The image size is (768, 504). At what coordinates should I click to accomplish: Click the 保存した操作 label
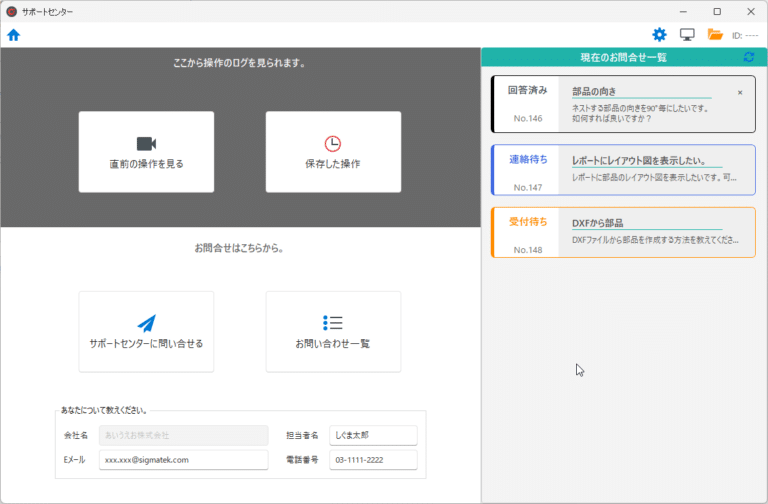pyautogui.click(x=333, y=164)
